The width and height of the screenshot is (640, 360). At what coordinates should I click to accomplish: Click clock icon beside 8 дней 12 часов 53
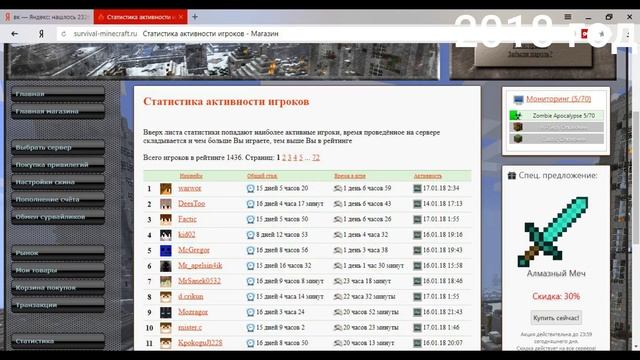[251, 235]
